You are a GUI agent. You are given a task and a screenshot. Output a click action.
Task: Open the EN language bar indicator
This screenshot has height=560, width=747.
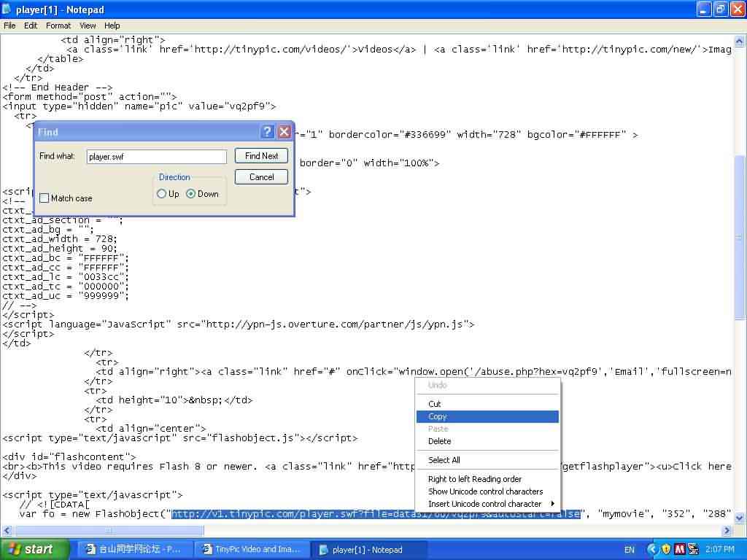pos(629,550)
